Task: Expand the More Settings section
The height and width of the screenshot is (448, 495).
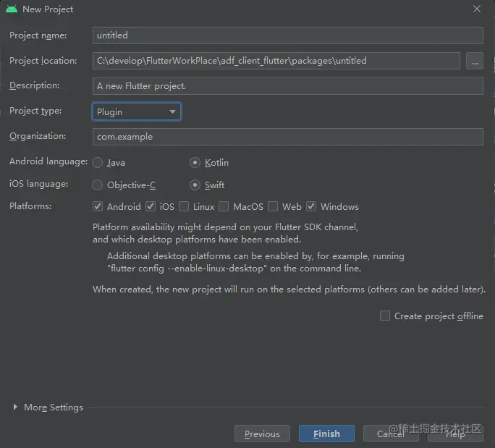Action: tap(15, 407)
